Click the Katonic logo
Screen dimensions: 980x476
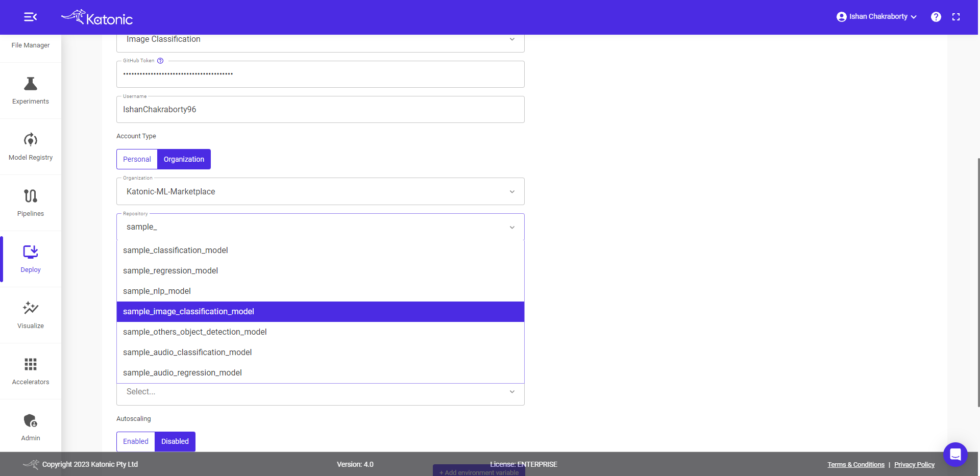point(97,17)
